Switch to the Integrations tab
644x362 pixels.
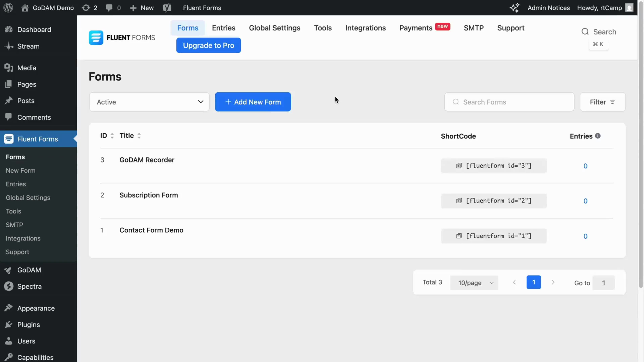[365, 28]
